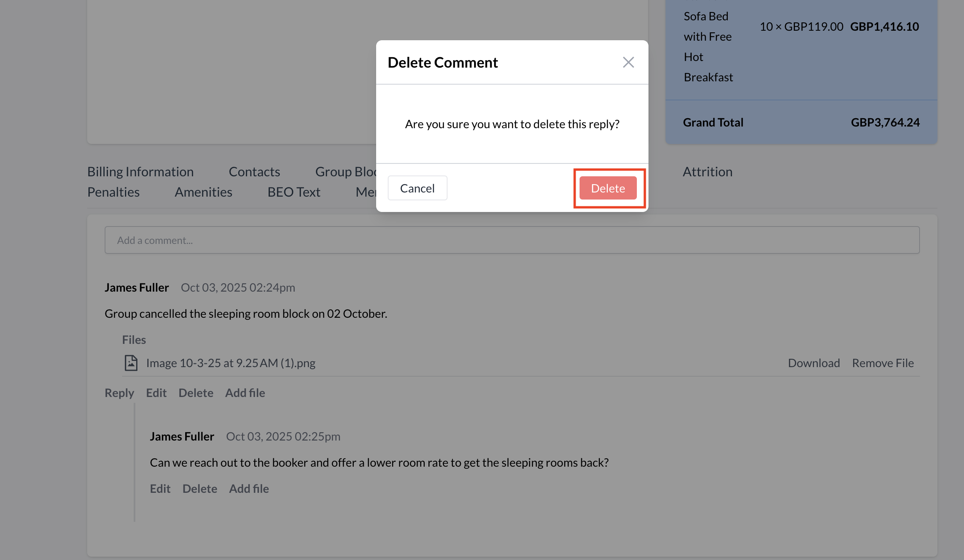The image size is (964, 560).
Task: Download the attached PNG image
Action: click(x=814, y=363)
